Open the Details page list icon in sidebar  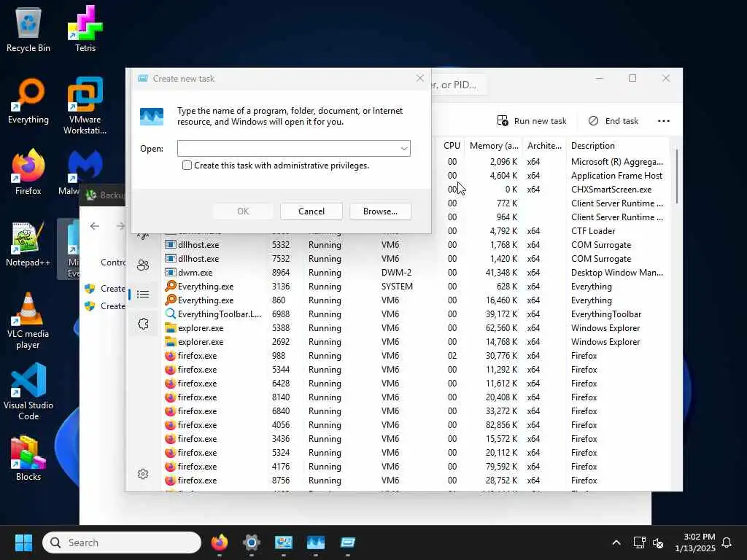tap(143, 295)
